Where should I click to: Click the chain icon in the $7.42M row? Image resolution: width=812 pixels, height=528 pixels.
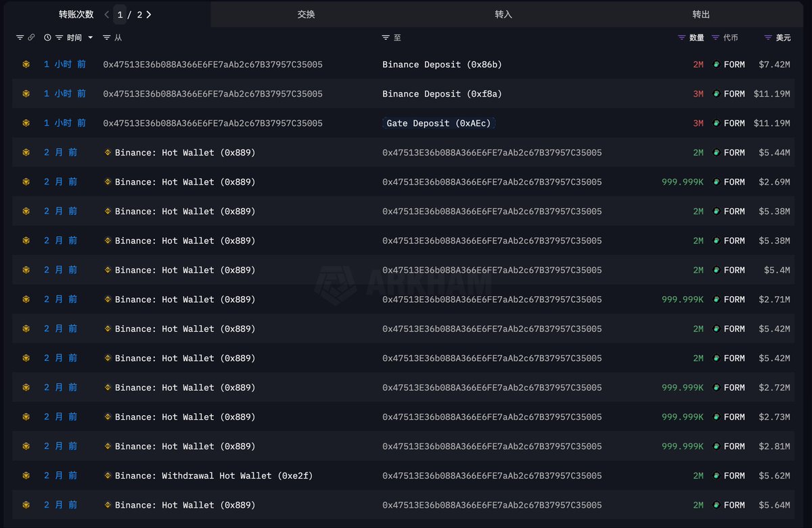coord(26,64)
